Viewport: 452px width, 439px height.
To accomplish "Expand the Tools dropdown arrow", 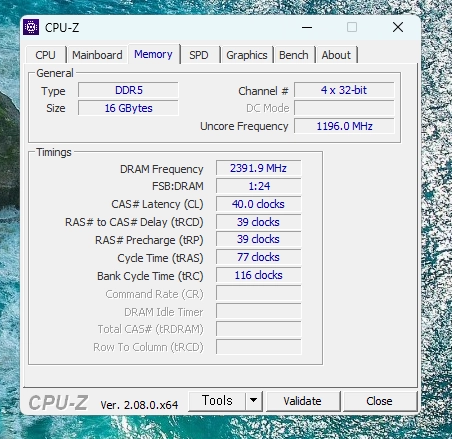I will [x=254, y=401].
